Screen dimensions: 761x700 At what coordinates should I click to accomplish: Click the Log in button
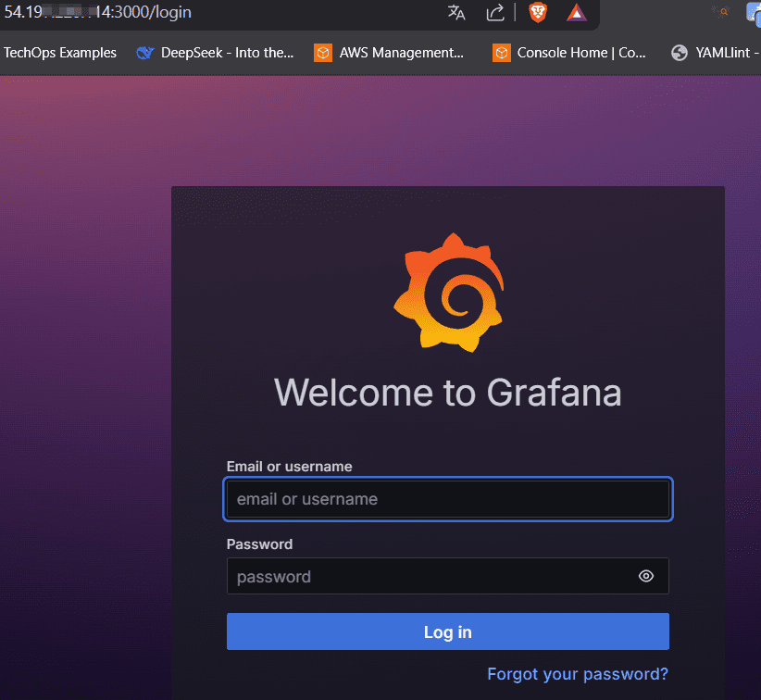(x=447, y=631)
